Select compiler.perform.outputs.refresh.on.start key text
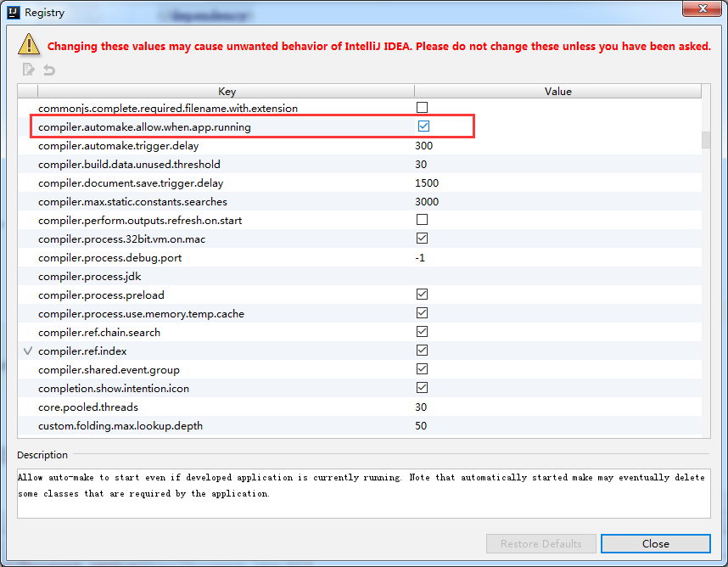The height and width of the screenshot is (567, 728). coord(140,221)
